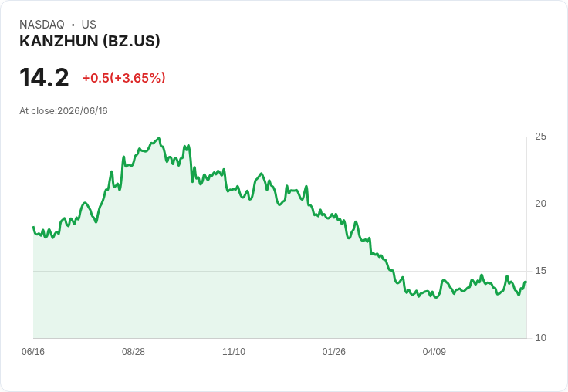Click the 25 value on price axis
This screenshot has height=392, width=568.
click(540, 137)
